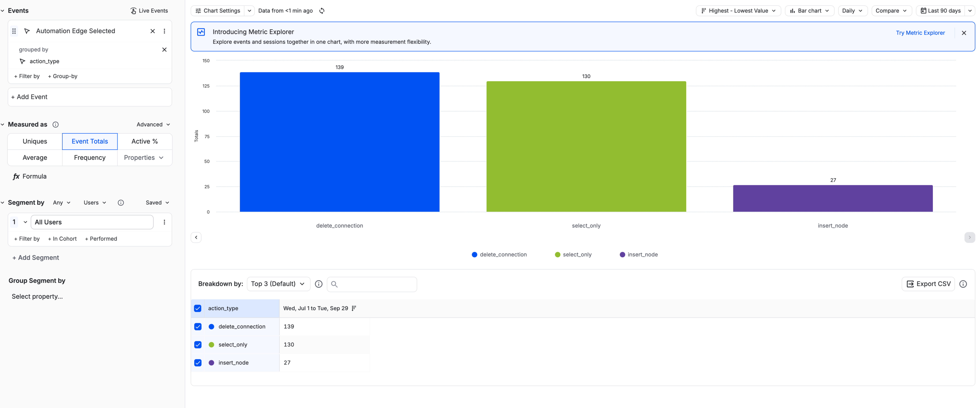Click the All Users segment name field
This screenshot has height=408, width=980.
point(92,222)
